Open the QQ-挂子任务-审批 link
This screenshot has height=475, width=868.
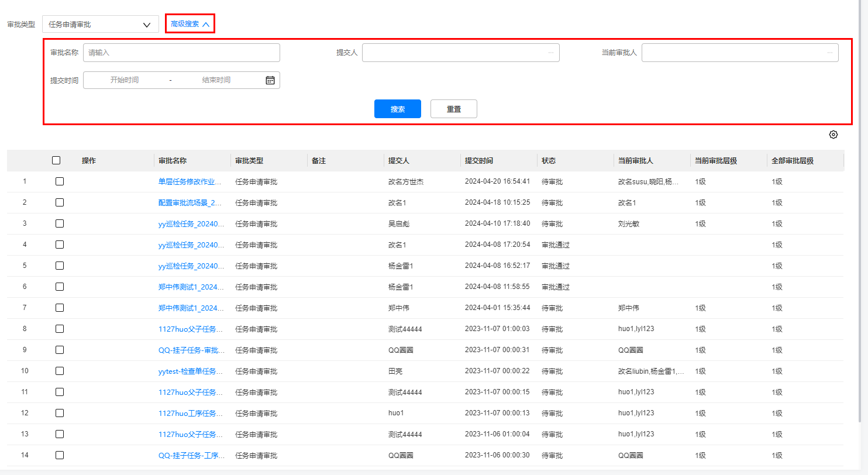coord(190,350)
